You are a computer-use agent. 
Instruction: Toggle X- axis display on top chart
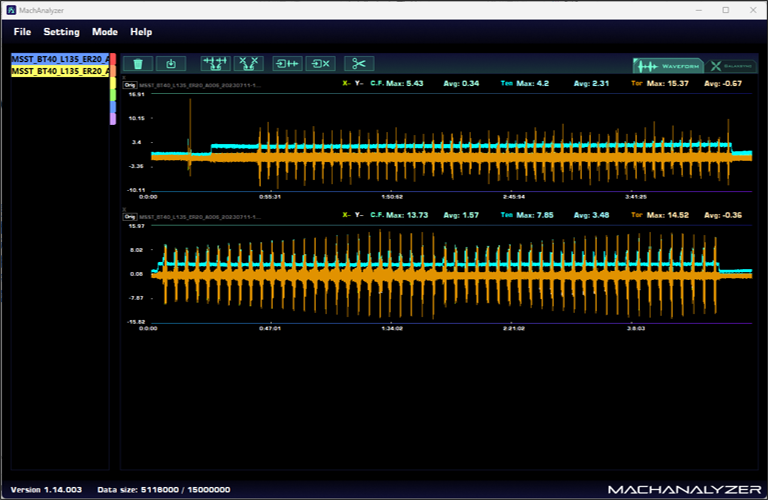[x=346, y=84]
